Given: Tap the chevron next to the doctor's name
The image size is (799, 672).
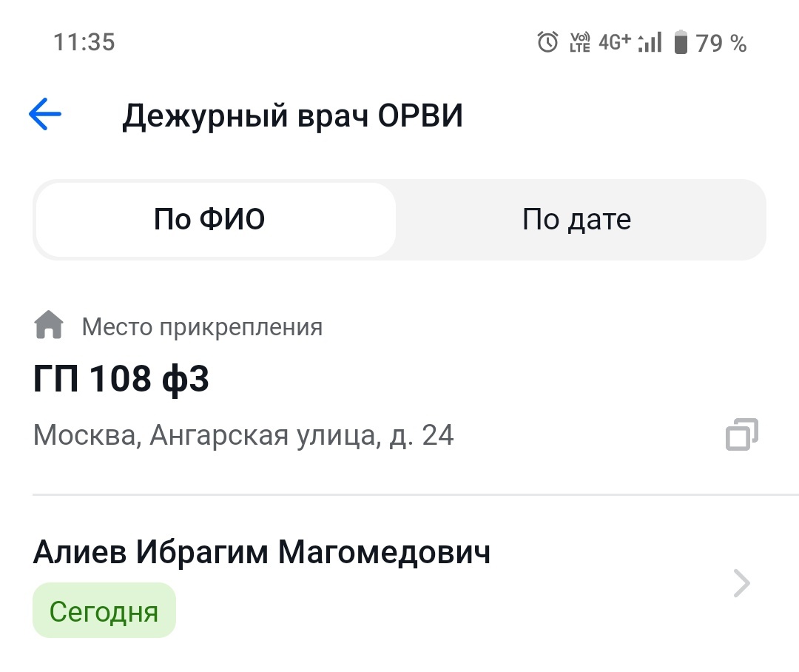Looking at the screenshot, I should pyautogui.click(x=741, y=582).
